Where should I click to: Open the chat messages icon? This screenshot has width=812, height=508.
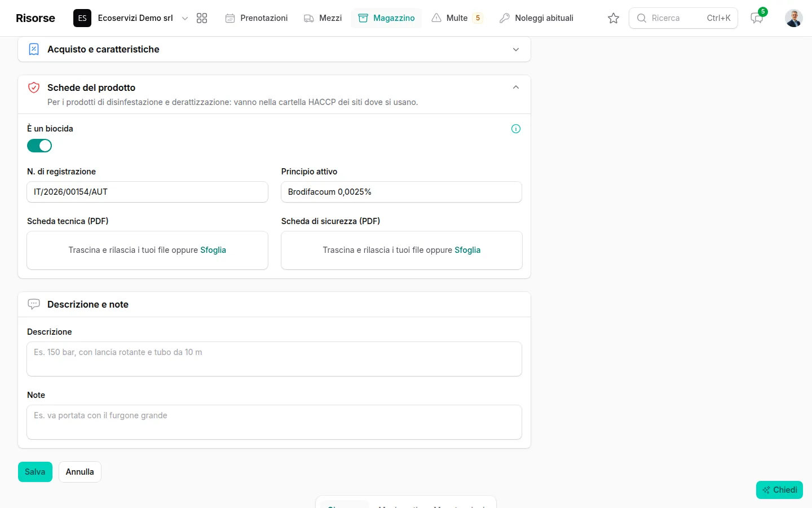[757, 18]
